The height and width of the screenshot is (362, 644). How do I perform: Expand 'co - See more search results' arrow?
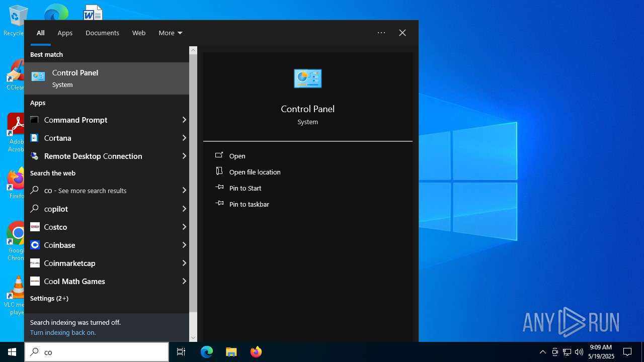[184, 190]
